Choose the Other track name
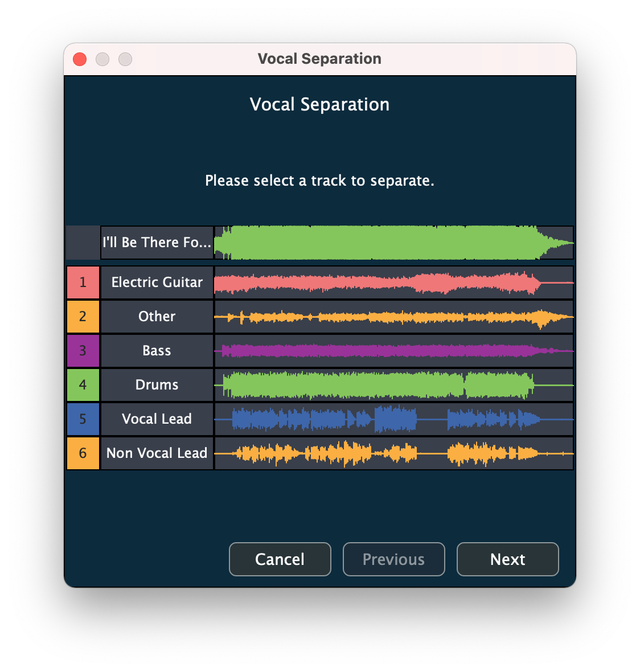The height and width of the screenshot is (672, 640). click(157, 317)
